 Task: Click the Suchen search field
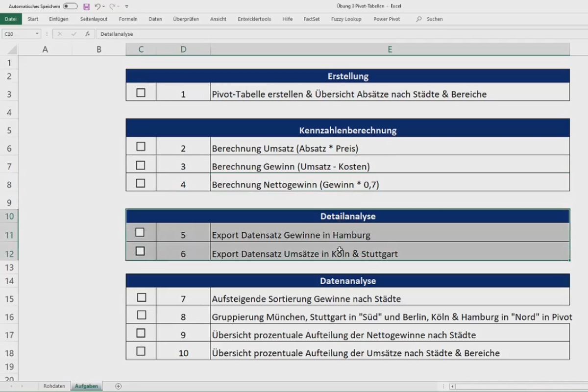click(x=435, y=19)
